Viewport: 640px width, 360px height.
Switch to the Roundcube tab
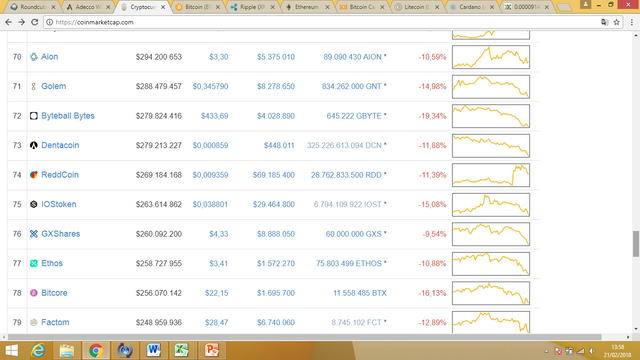pos(33,7)
